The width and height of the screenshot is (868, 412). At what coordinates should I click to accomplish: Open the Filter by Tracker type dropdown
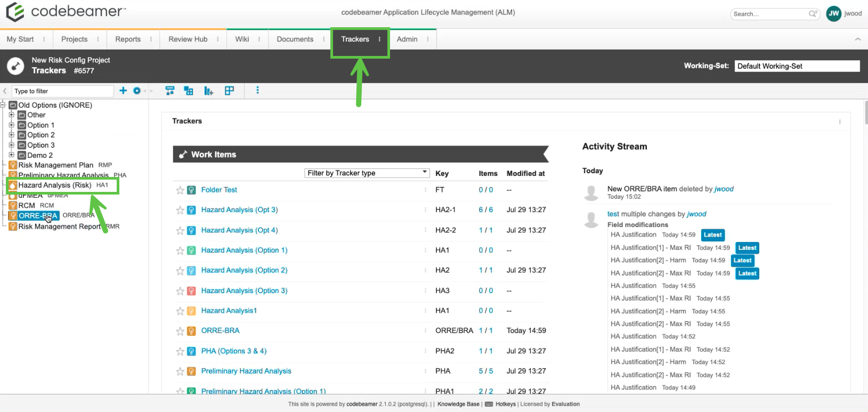point(367,173)
